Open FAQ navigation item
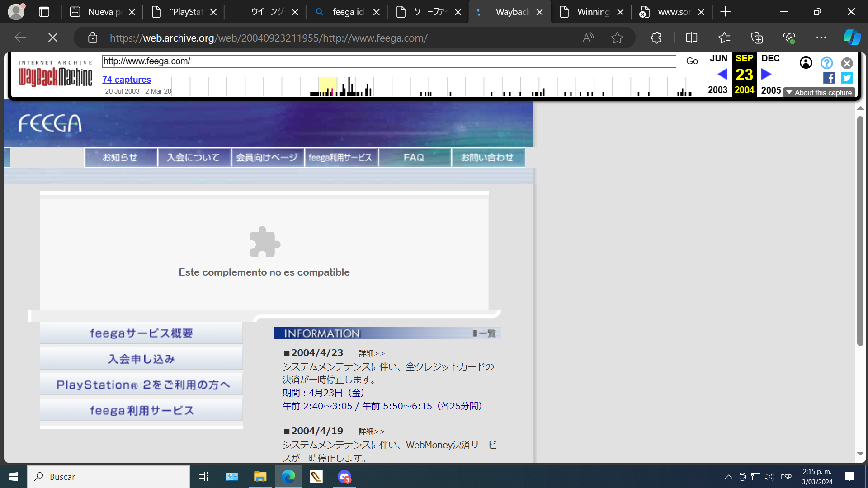The height and width of the screenshot is (488, 868). (415, 157)
